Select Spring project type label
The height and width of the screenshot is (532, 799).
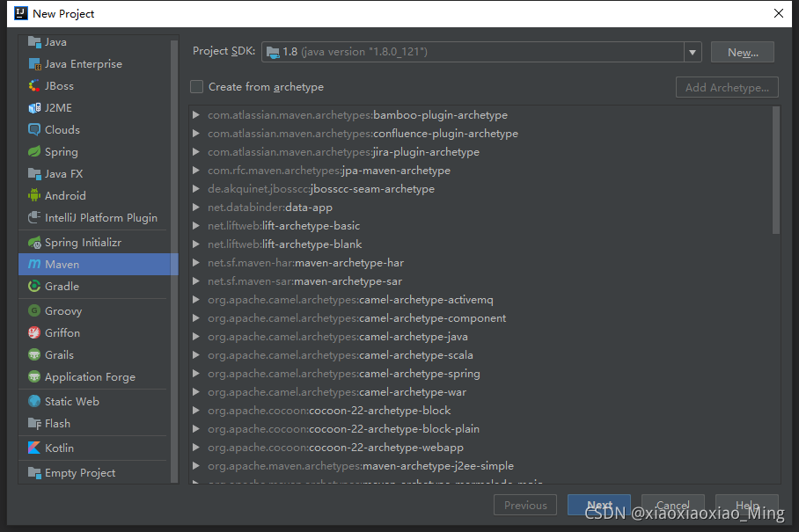[61, 152]
